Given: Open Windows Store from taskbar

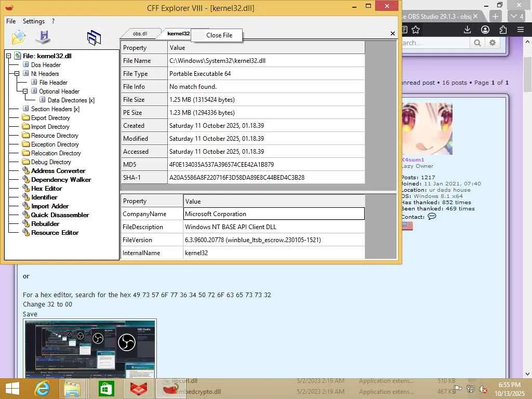Looking at the screenshot, I should 106,389.
